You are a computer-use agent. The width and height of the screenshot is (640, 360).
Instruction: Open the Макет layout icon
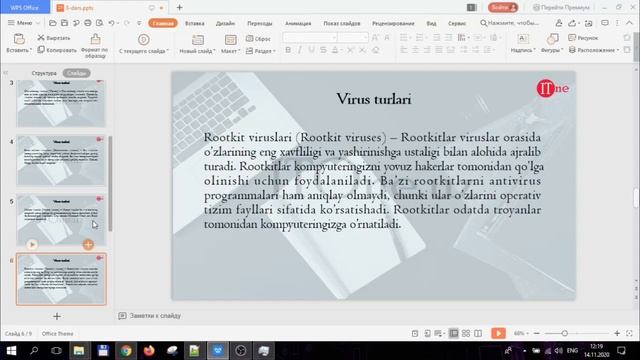tap(230, 40)
